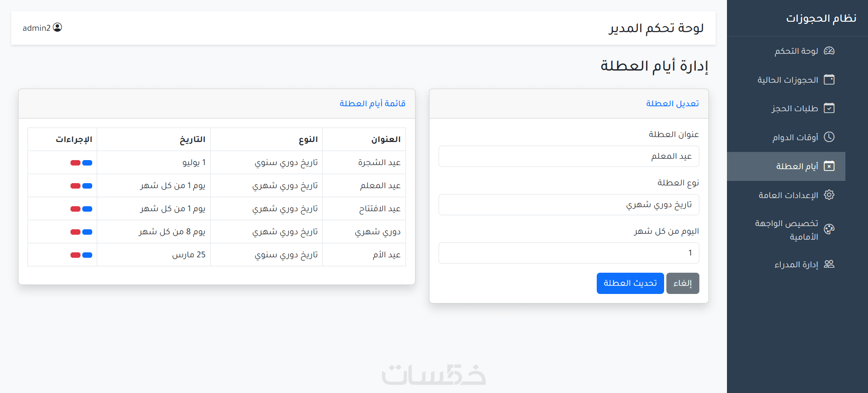Click the calendar-x icon beside أيام العطلة

[829, 166]
